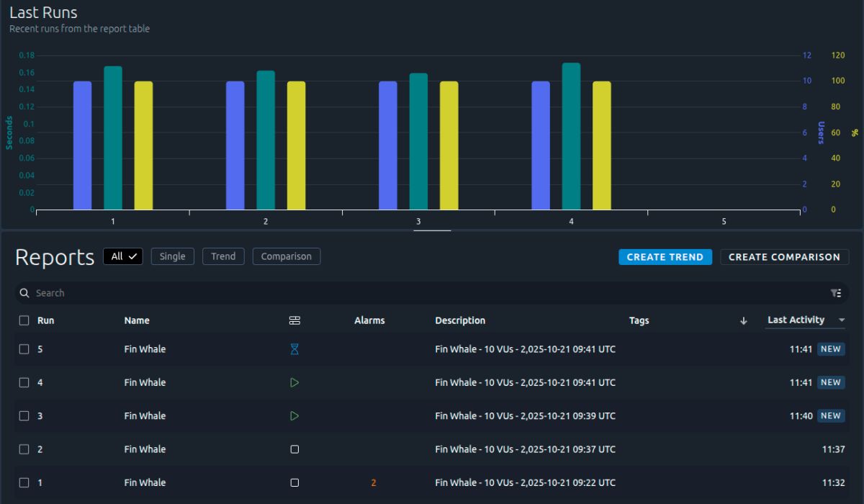This screenshot has height=504, width=864.
Task: Click the 11:37 last activity time
Action: [x=833, y=449]
